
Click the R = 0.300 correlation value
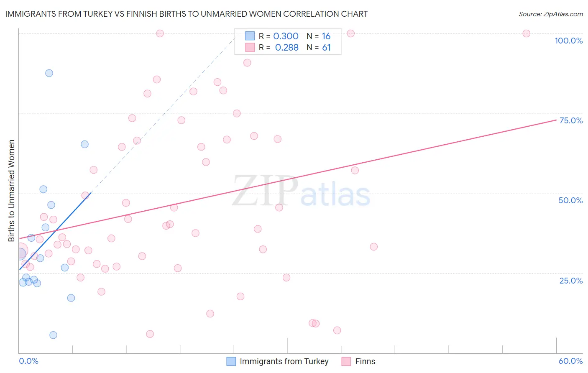(279, 36)
